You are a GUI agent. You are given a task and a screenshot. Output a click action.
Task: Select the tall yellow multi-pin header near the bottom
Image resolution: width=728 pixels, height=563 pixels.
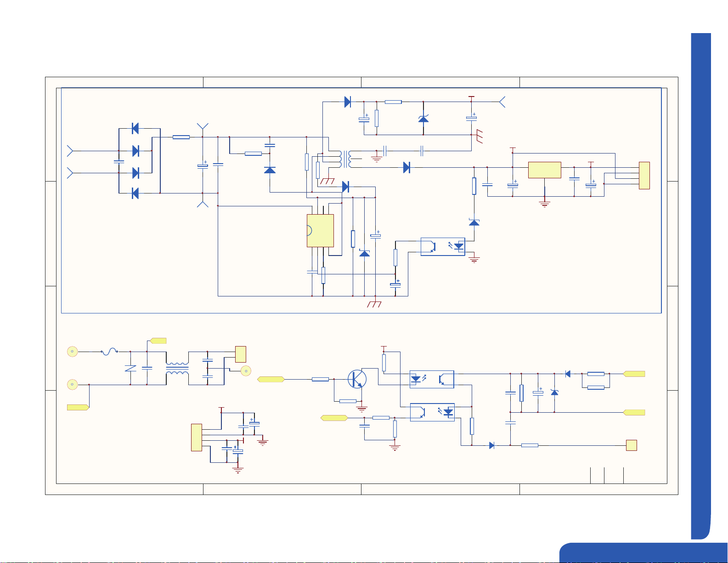[197, 438]
